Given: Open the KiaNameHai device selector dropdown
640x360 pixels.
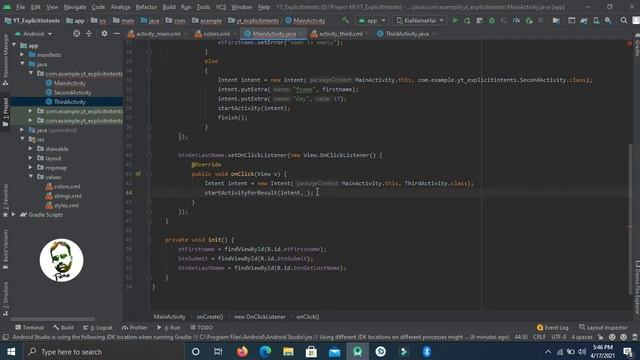Looking at the screenshot, I should 420,20.
